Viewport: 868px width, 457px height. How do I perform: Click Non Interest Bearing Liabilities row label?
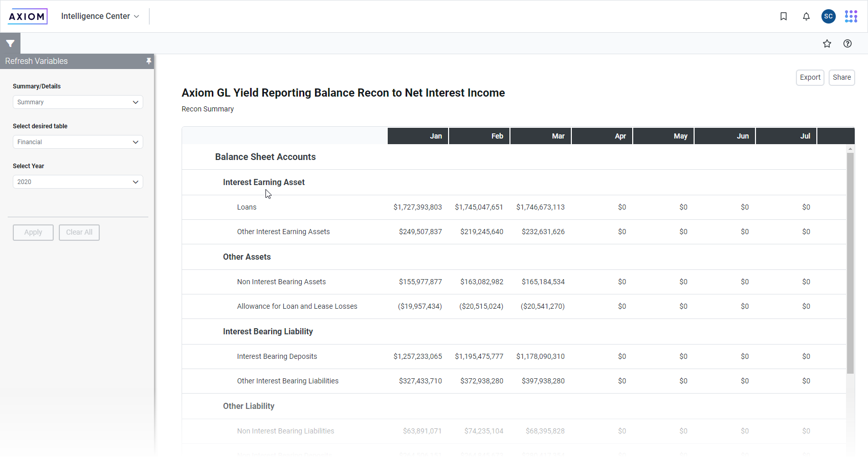click(x=285, y=431)
